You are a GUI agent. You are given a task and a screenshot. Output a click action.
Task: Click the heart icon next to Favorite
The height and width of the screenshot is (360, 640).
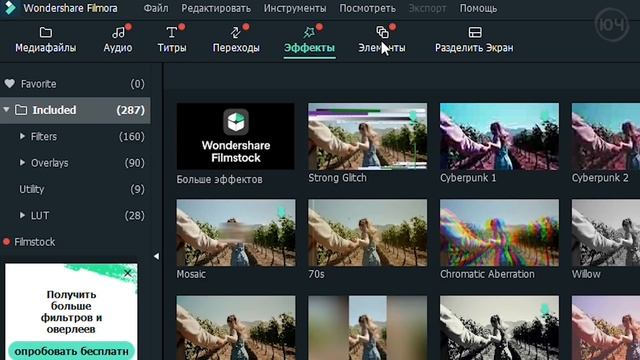[9, 84]
